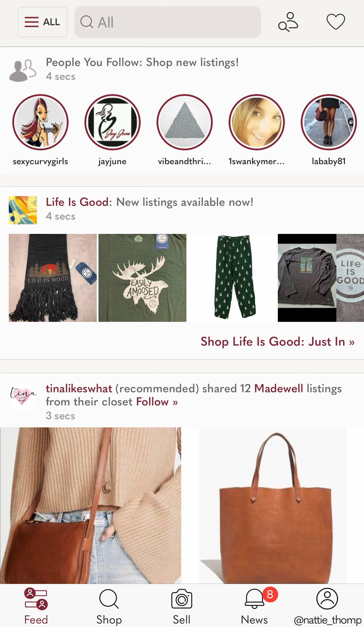Open the find people icon
364x627 pixels.
click(288, 22)
